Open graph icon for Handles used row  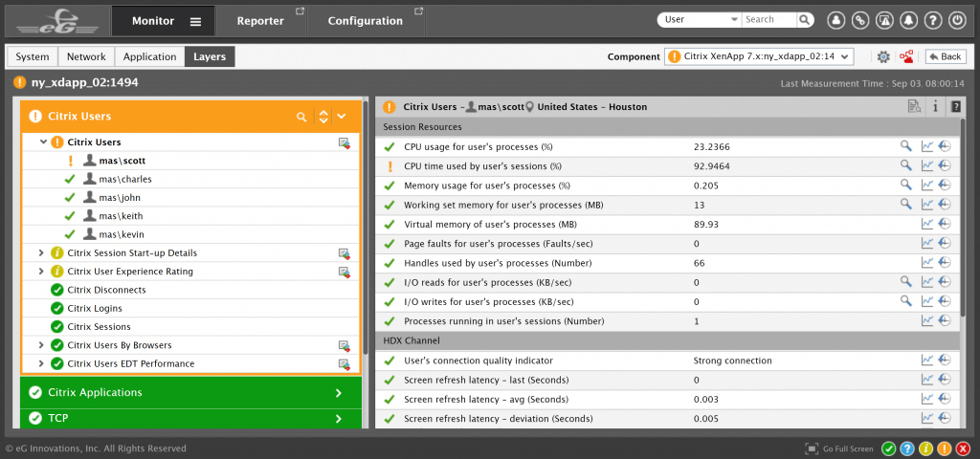[926, 262]
